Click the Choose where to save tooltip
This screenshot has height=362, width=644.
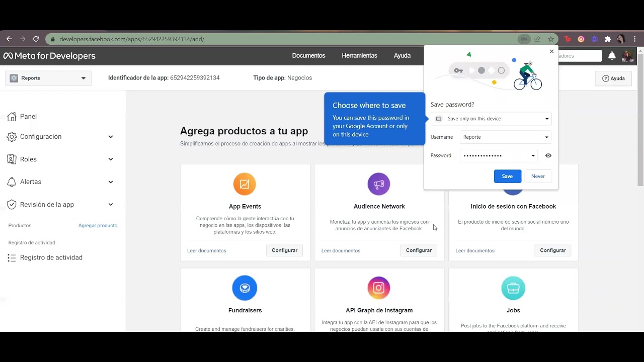[374, 119]
